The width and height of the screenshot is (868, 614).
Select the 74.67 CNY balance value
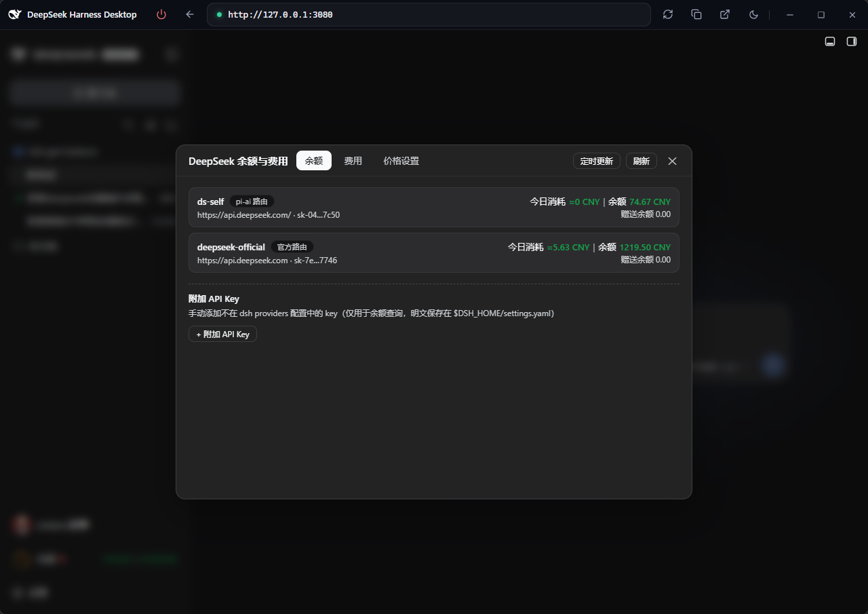[x=650, y=202]
